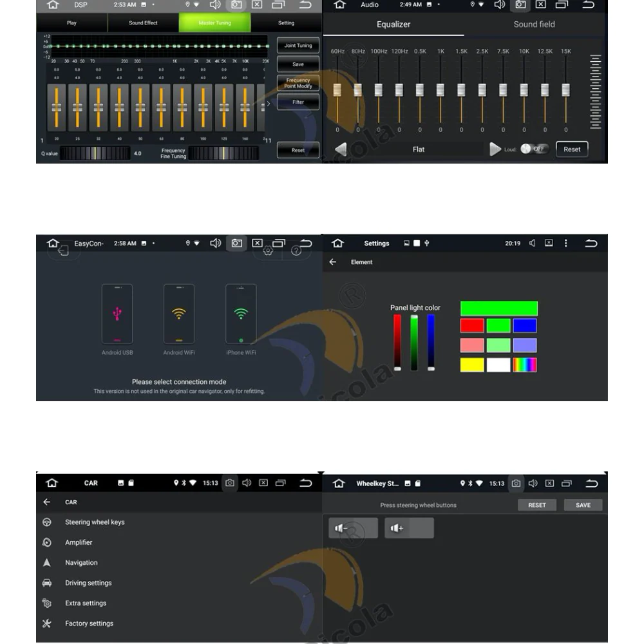Take screenshot in Wheelkey status bar

click(x=516, y=484)
